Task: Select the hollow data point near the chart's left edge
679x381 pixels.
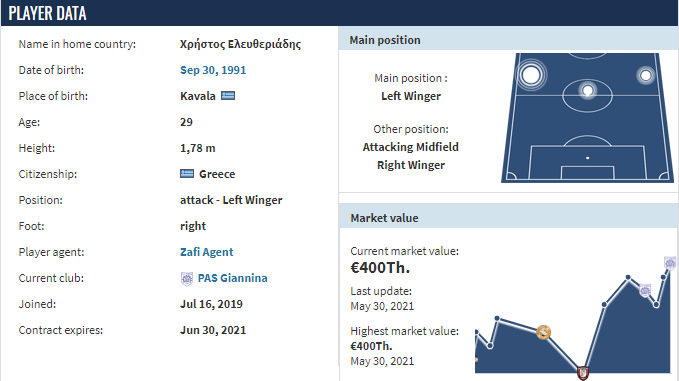Action: tap(490, 345)
